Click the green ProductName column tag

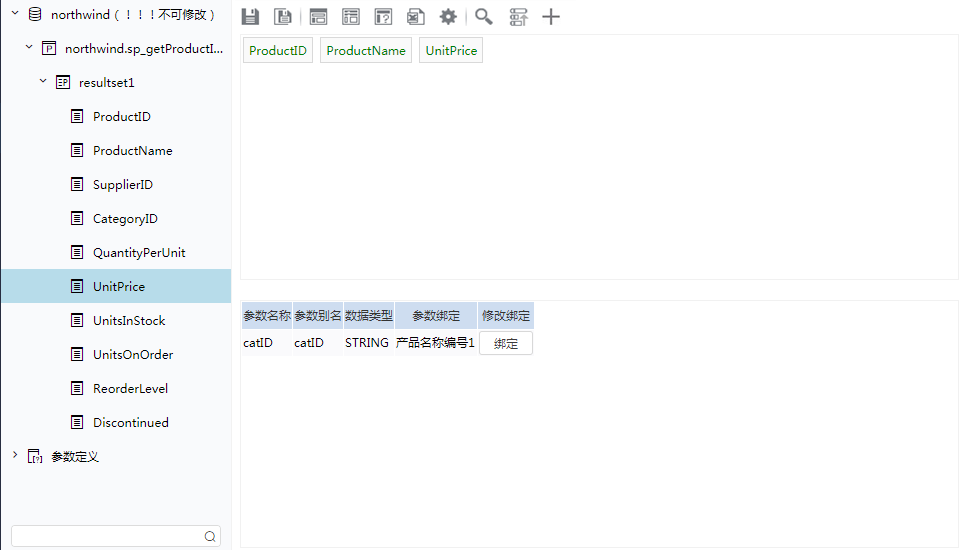pyautogui.click(x=366, y=50)
